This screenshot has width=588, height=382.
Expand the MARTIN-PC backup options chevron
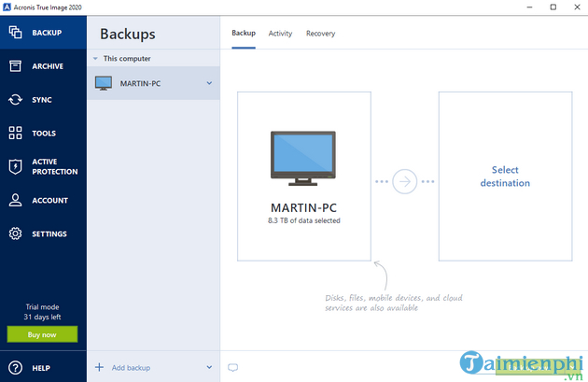[209, 83]
